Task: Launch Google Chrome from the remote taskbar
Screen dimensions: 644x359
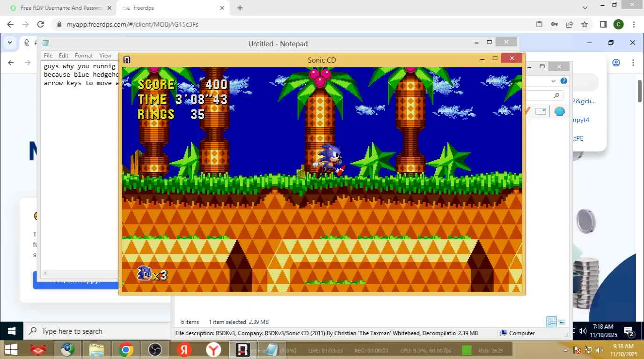Action: coord(125,350)
